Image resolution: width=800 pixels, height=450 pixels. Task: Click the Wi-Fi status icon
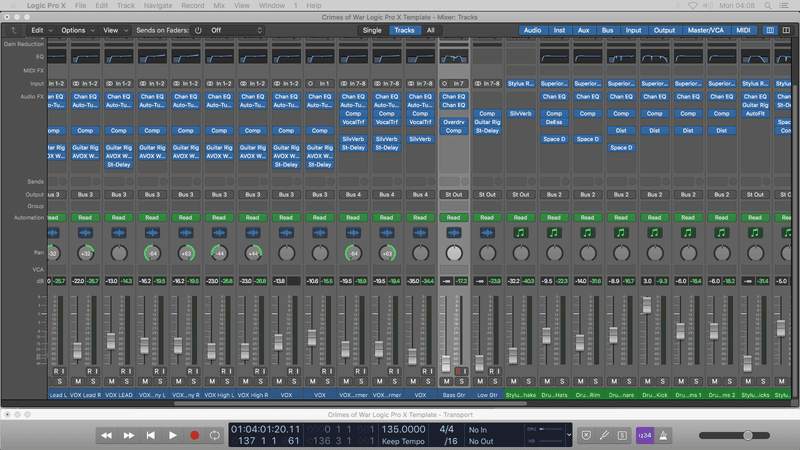tap(692, 6)
